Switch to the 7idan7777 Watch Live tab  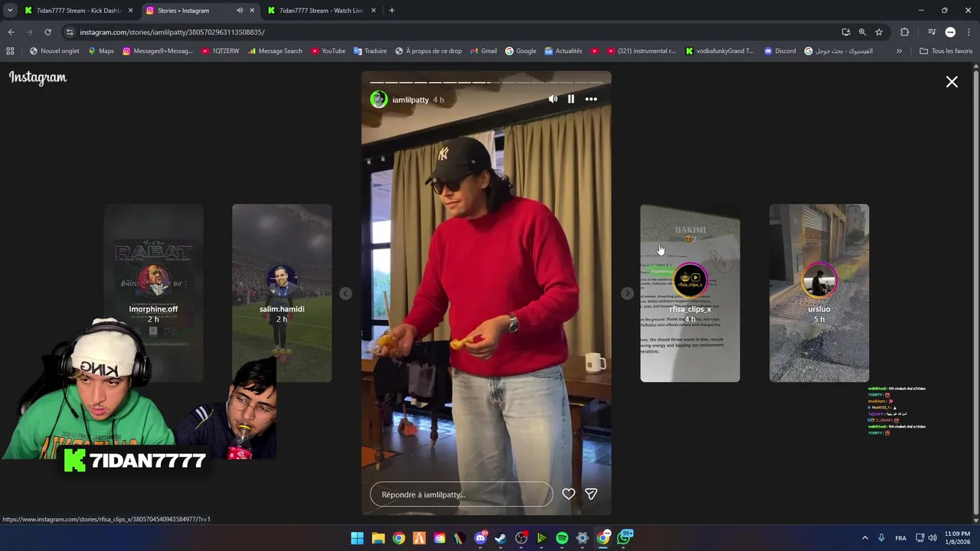321,11
